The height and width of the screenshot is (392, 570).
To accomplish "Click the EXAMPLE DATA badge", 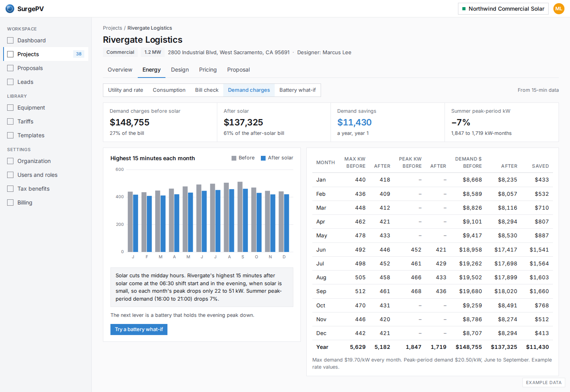I will tap(544, 383).
